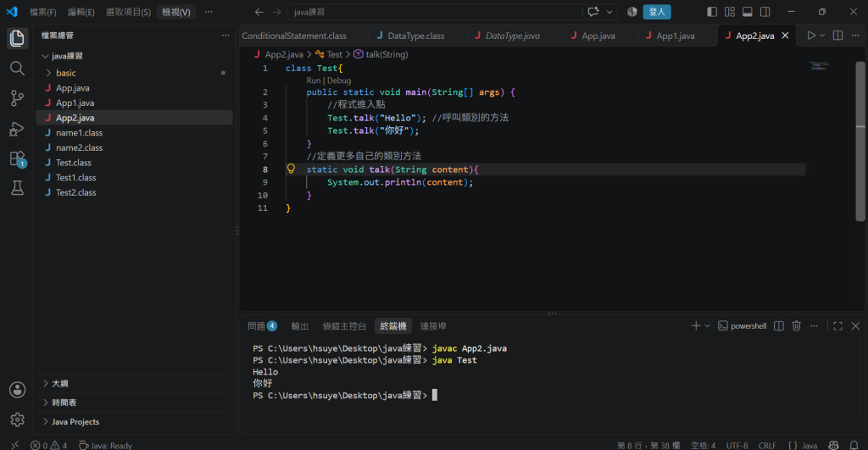The width and height of the screenshot is (868, 450).
Task: Toggle secondary side bar visibility
Action: (765, 12)
